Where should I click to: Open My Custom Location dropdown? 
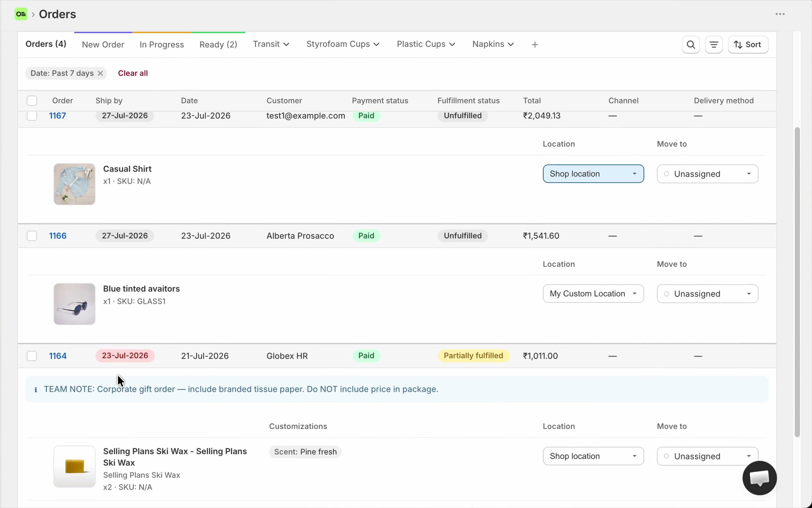pos(593,294)
